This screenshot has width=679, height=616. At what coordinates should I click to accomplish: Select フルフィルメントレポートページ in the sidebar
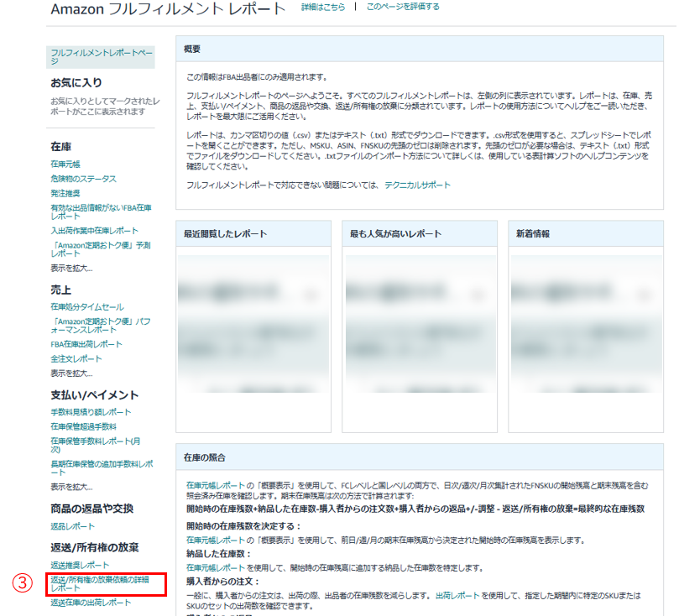tap(102, 57)
